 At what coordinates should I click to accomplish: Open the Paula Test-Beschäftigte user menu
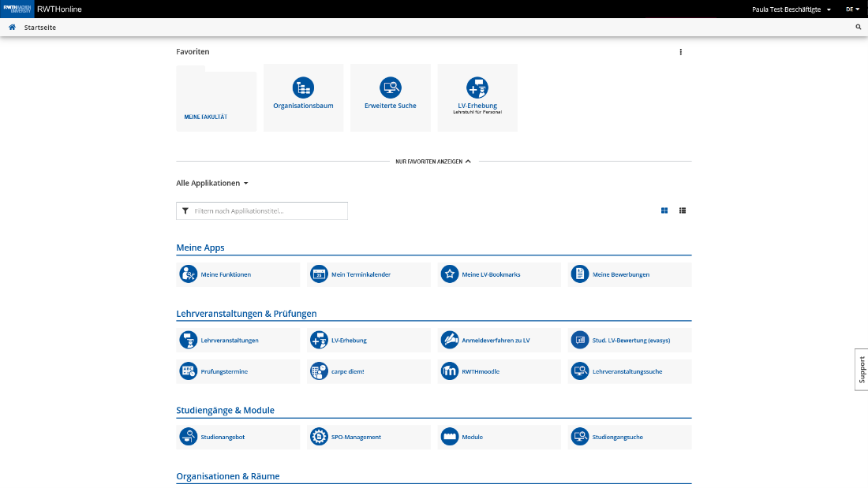tap(791, 9)
